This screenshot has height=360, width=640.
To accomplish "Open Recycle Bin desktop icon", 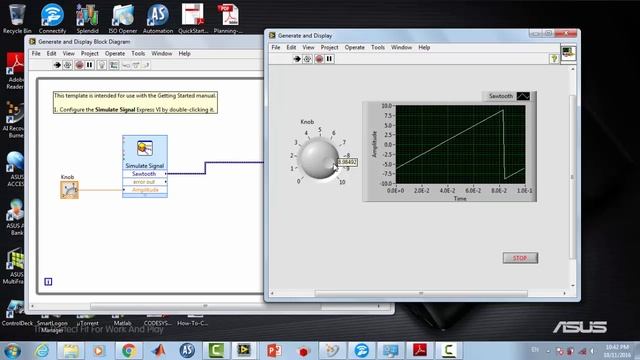I will coord(17,18).
